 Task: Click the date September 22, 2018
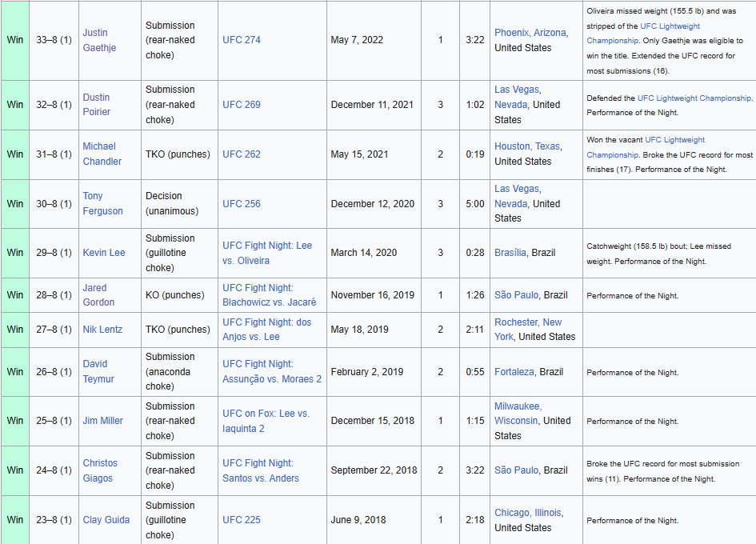tap(374, 470)
